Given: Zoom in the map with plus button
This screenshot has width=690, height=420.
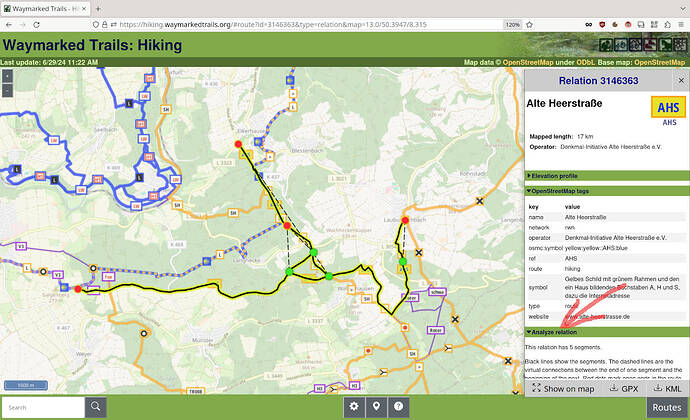Looking at the screenshot, I should coord(7,77).
